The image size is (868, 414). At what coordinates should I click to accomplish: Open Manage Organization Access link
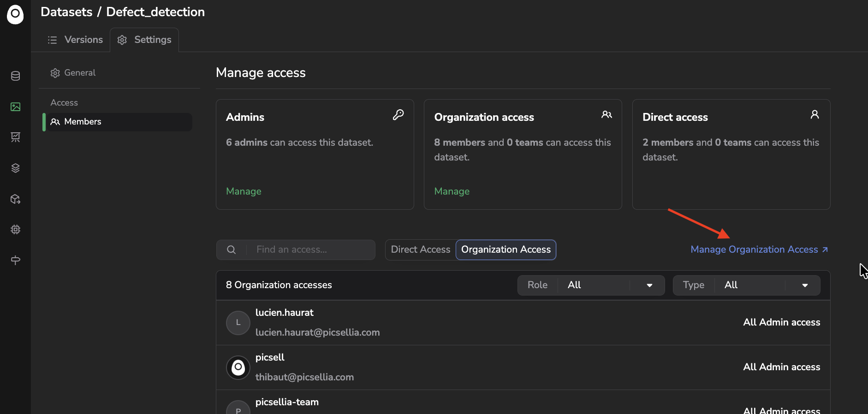(x=759, y=249)
